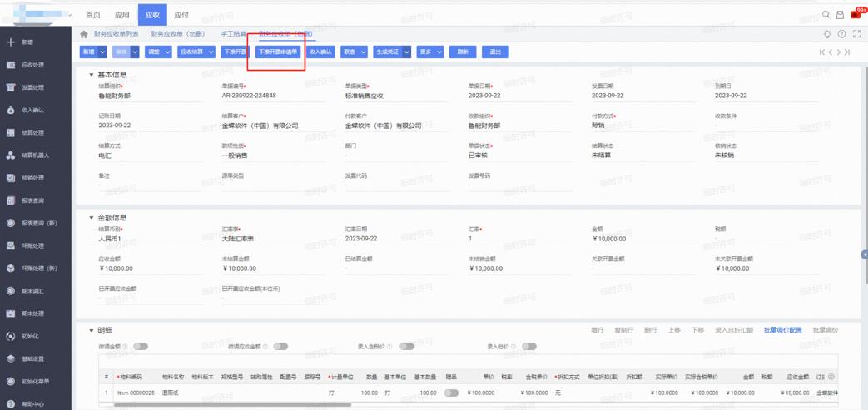Click the 刷新 button
868x410 pixels.
click(x=463, y=52)
